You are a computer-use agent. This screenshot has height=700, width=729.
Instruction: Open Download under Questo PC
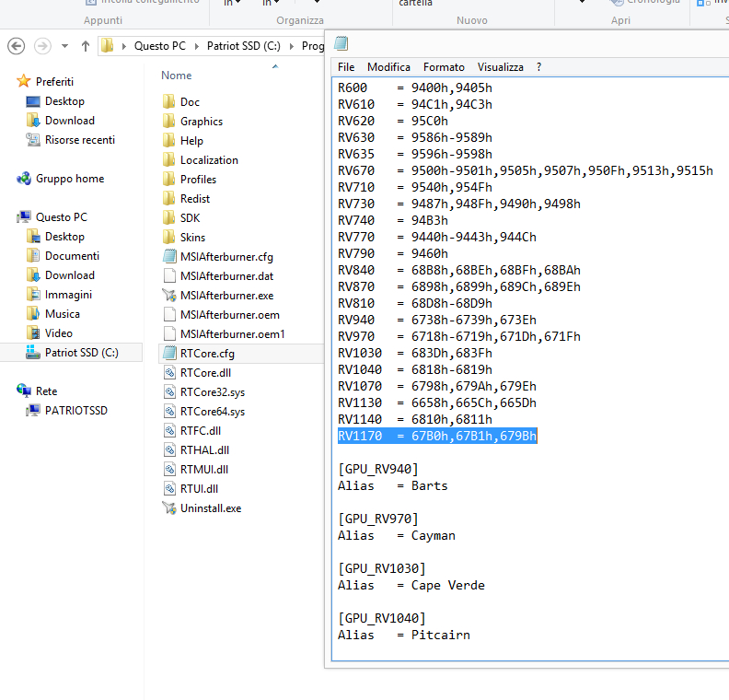pyautogui.click(x=69, y=275)
